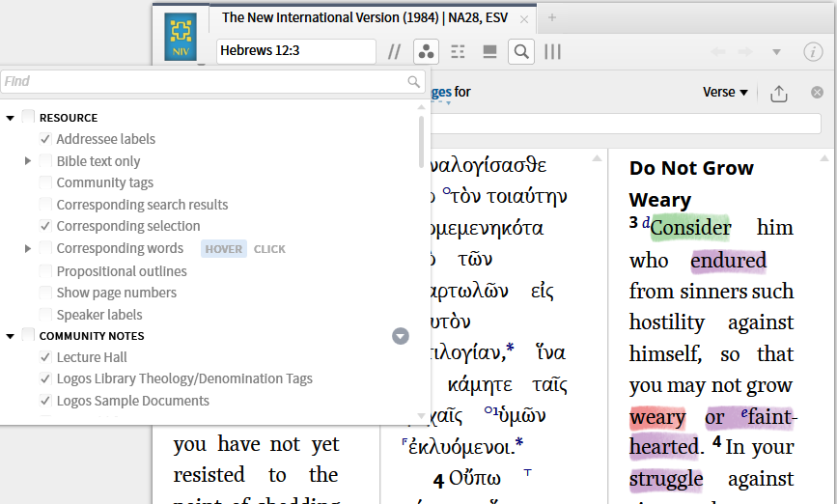Image resolution: width=837 pixels, height=504 pixels.
Task: Toggle parallel resources slashes icon
Action: [395, 52]
